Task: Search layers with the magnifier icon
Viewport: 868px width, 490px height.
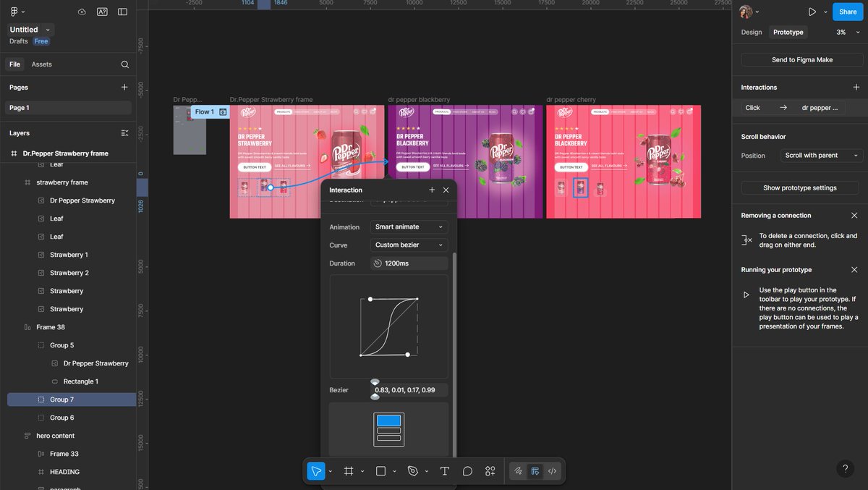Action: pos(125,64)
